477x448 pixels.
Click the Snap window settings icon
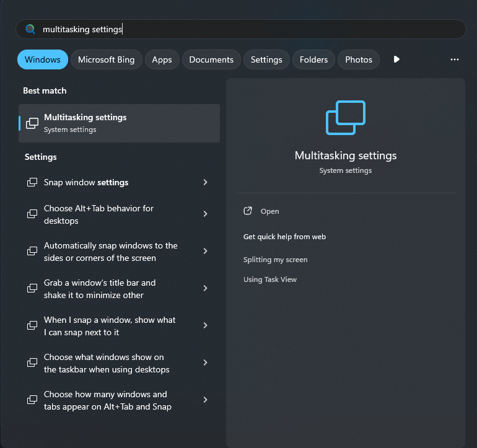(x=32, y=182)
